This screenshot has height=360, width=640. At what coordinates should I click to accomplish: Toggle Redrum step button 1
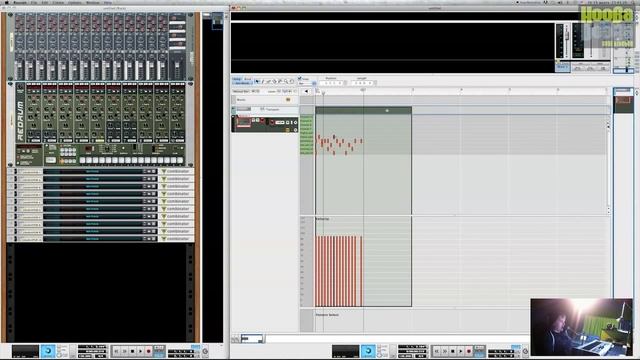(82, 160)
